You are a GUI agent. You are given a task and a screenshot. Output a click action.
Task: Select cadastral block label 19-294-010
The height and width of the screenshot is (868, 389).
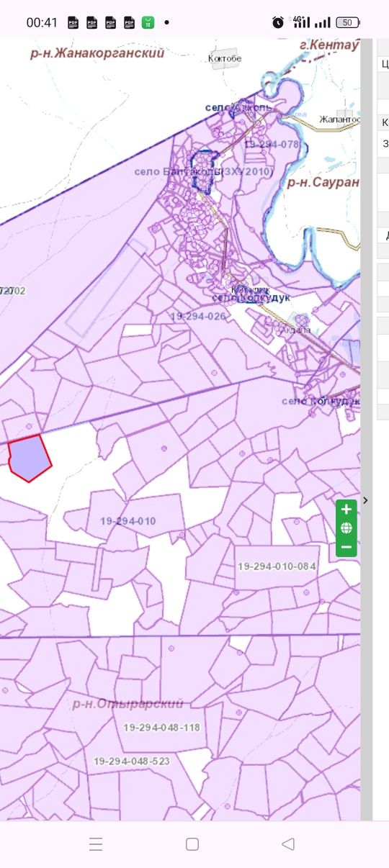point(128,521)
